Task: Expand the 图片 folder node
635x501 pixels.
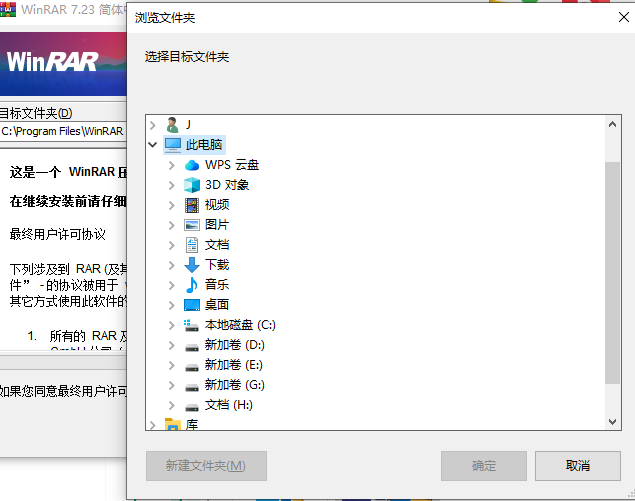Action: point(172,225)
